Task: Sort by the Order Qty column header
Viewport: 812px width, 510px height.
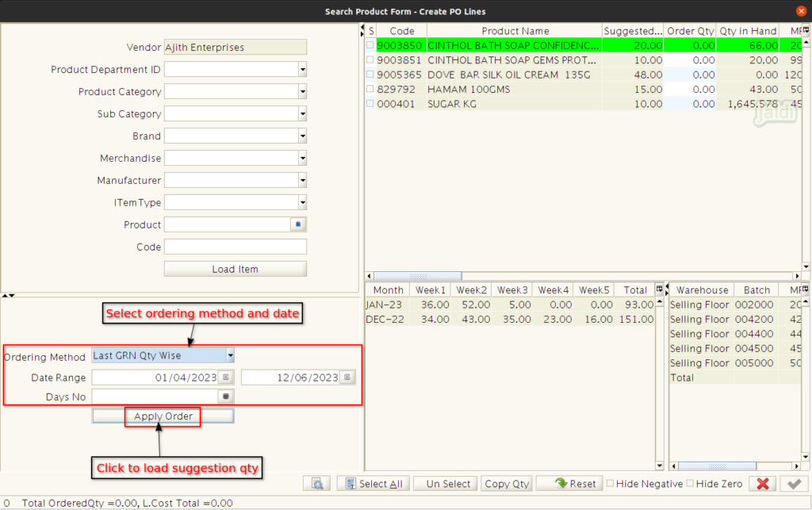Action: (x=691, y=31)
